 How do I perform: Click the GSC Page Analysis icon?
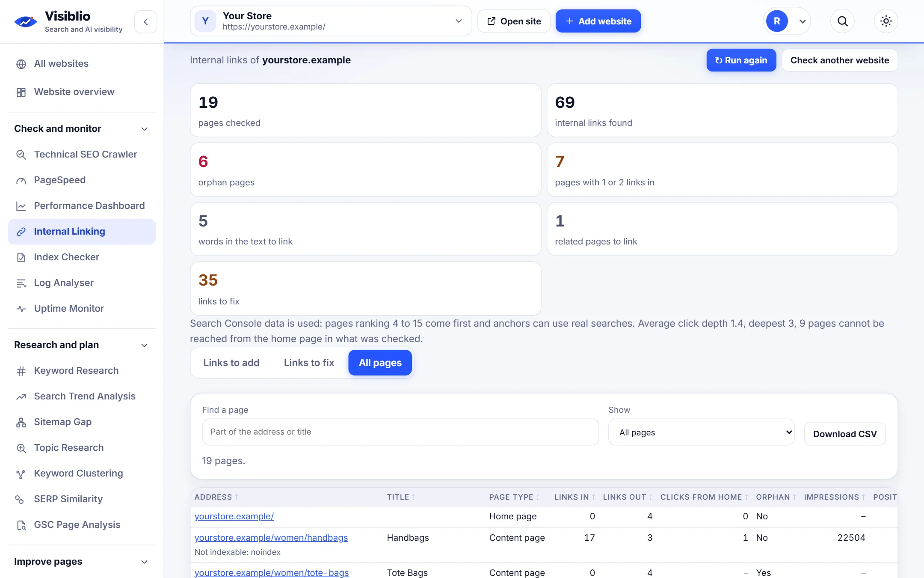tap(21, 525)
